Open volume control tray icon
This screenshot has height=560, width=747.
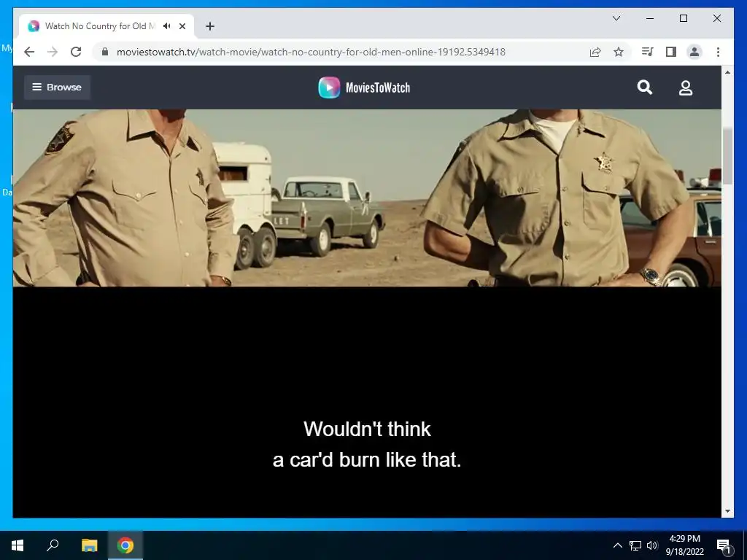652,545
